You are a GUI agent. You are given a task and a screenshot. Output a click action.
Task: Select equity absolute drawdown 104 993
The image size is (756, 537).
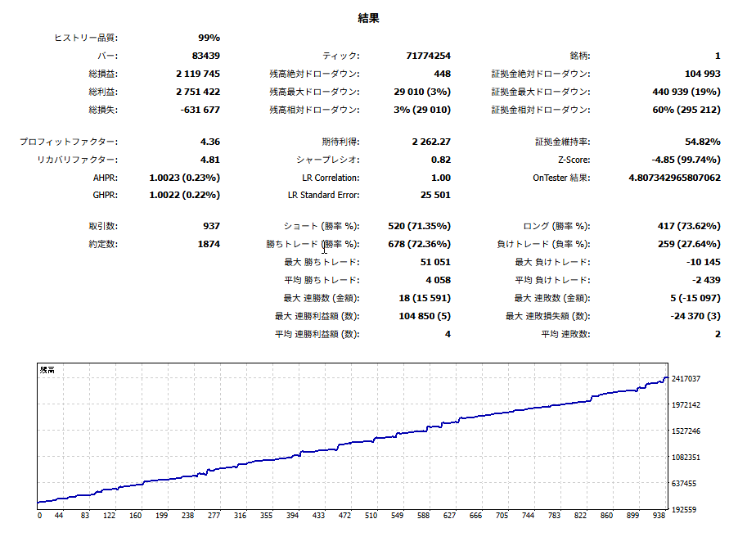point(703,74)
